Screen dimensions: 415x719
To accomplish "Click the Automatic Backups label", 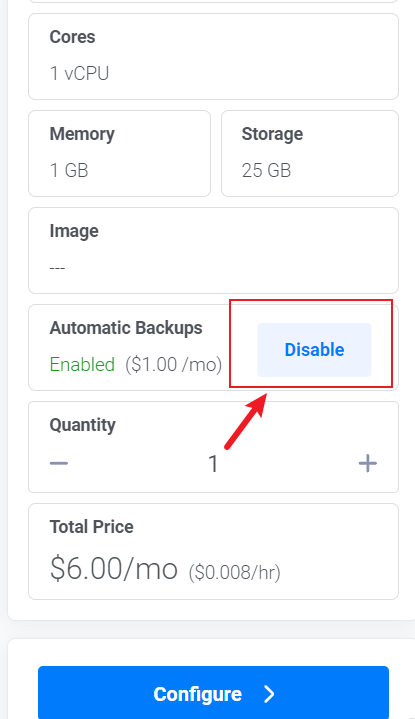I will (126, 328).
